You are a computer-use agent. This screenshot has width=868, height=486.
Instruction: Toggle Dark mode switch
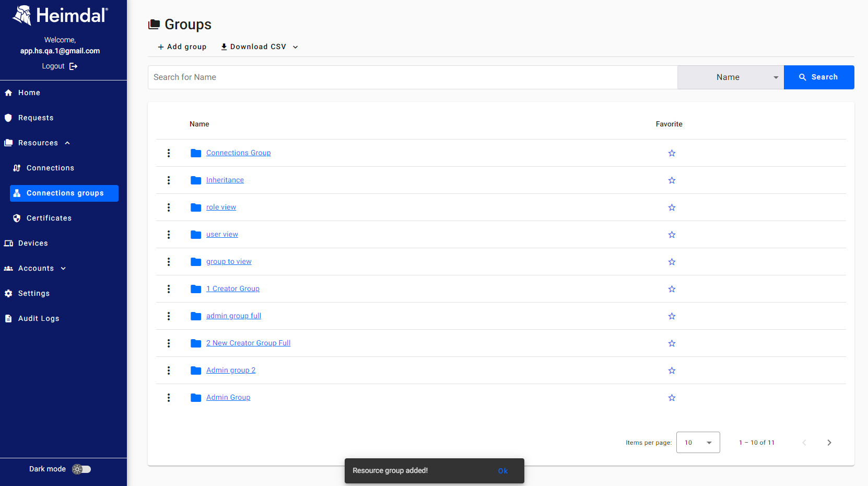coord(81,469)
